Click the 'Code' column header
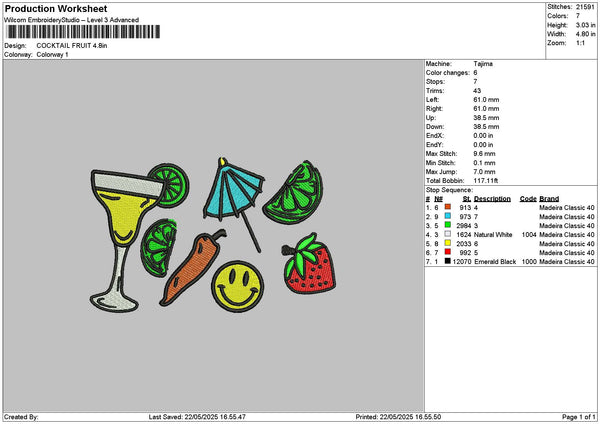600x424 pixels. point(528,199)
